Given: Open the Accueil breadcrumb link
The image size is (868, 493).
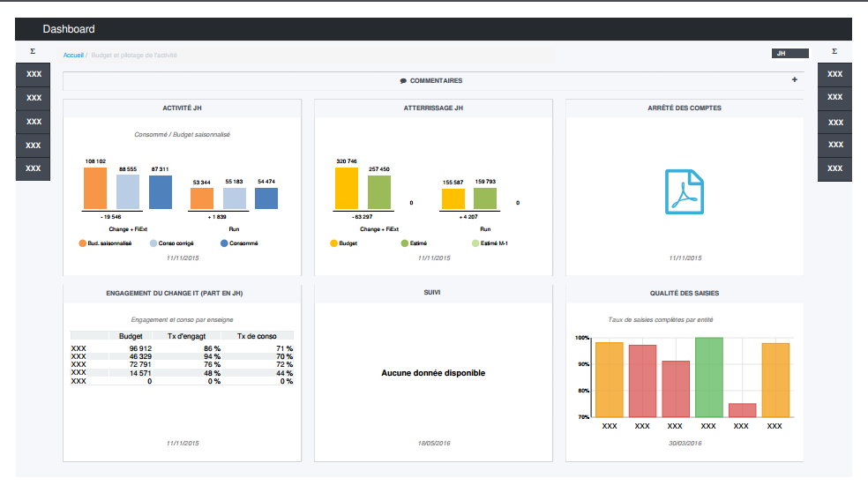Looking at the screenshot, I should coord(73,56).
